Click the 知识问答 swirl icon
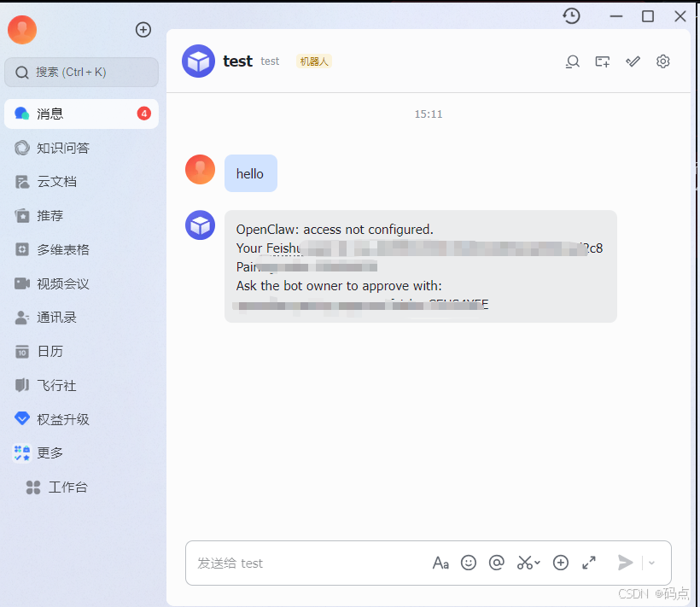The width and height of the screenshot is (700, 607). [22, 148]
